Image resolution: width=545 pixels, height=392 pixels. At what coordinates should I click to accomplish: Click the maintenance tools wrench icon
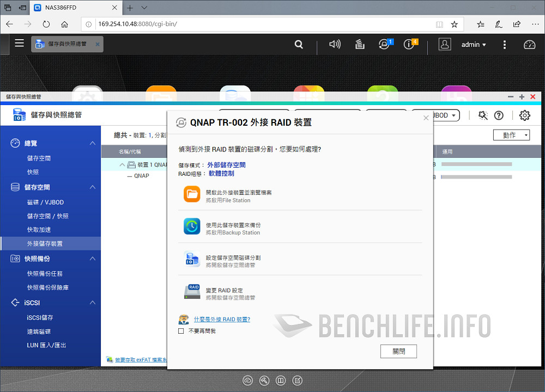[x=483, y=115]
